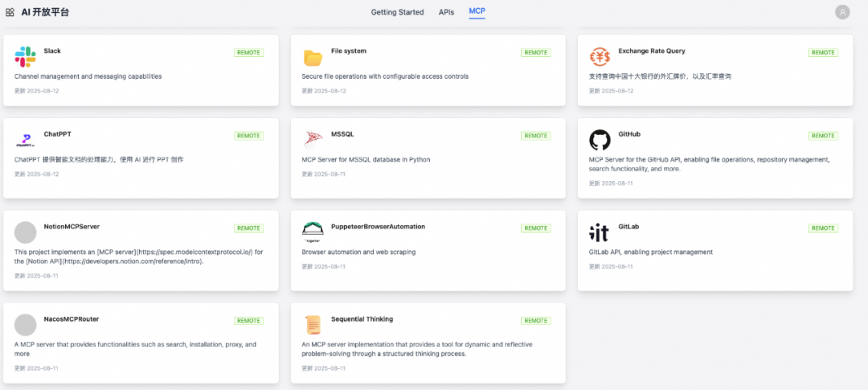
Task: Click the Slack logo icon
Action: coord(26,57)
